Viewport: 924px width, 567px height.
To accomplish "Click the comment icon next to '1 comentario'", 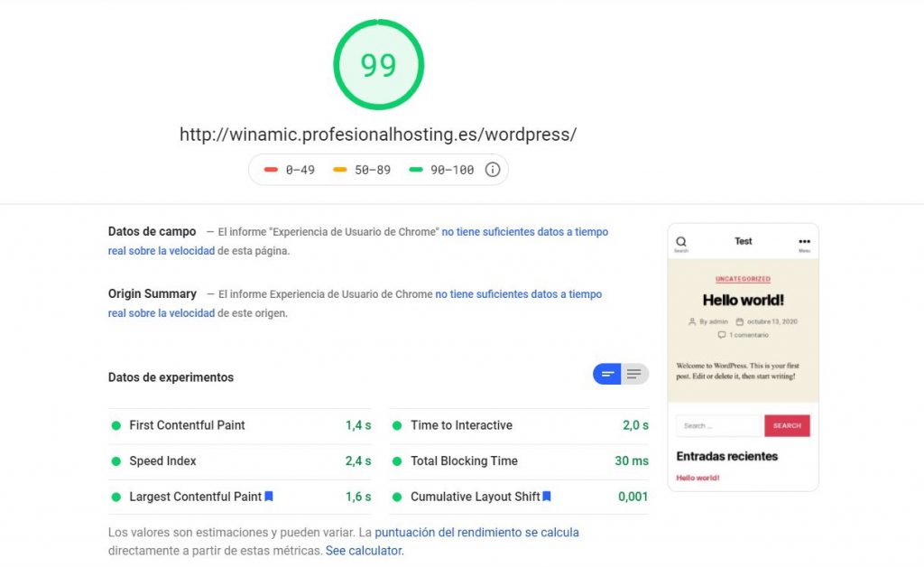I will click(x=720, y=335).
